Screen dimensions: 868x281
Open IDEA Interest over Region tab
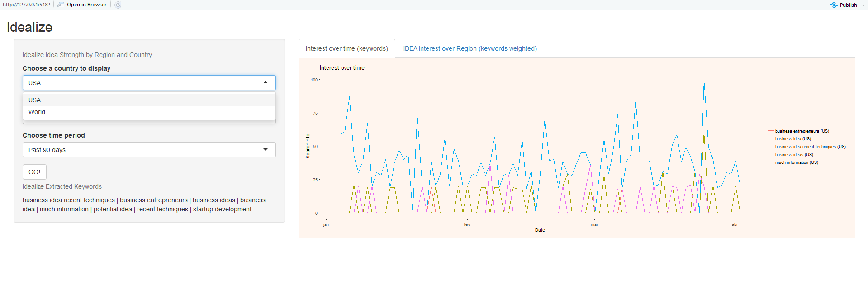pyautogui.click(x=470, y=48)
